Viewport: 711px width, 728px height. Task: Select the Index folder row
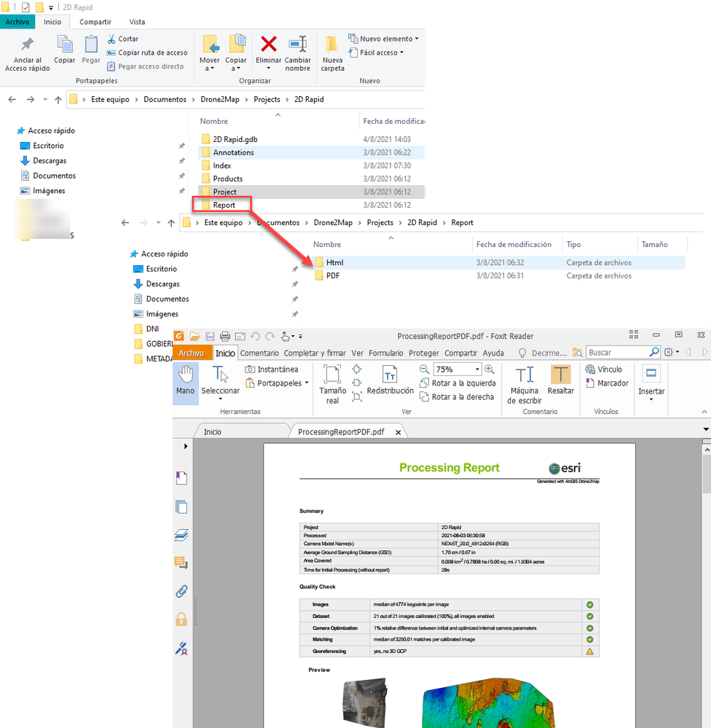click(x=311, y=165)
